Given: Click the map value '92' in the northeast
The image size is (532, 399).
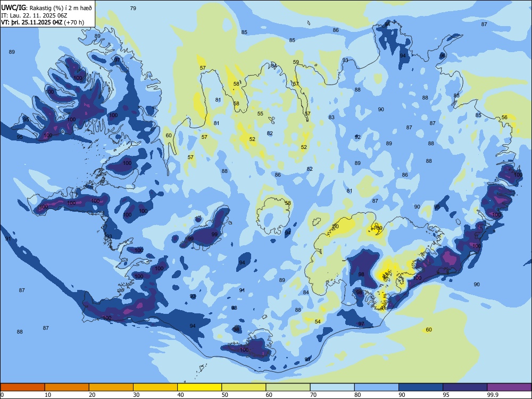Looking at the screenshot, I should click(358, 137).
